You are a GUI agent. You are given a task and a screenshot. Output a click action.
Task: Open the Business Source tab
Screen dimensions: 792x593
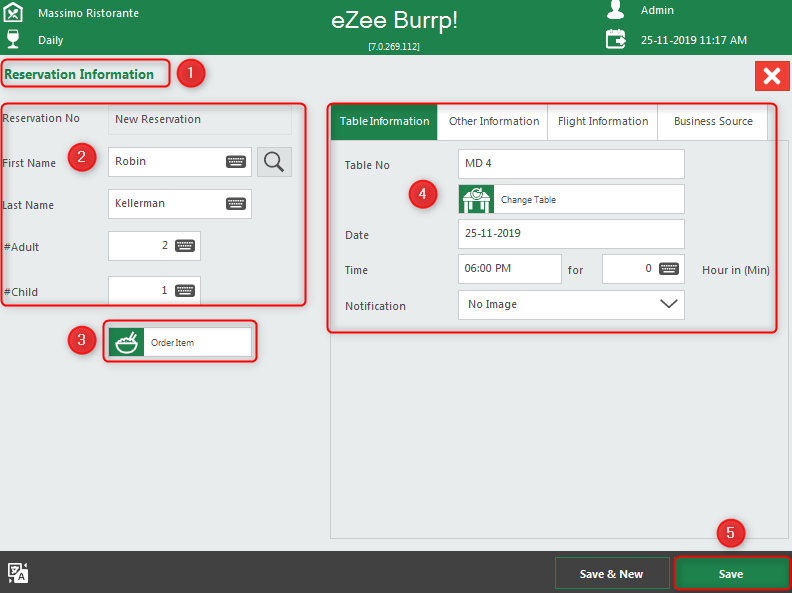[713, 122]
